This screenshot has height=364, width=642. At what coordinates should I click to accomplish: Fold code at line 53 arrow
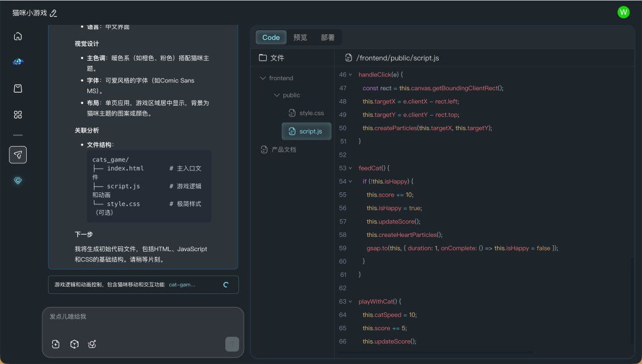pyautogui.click(x=350, y=168)
